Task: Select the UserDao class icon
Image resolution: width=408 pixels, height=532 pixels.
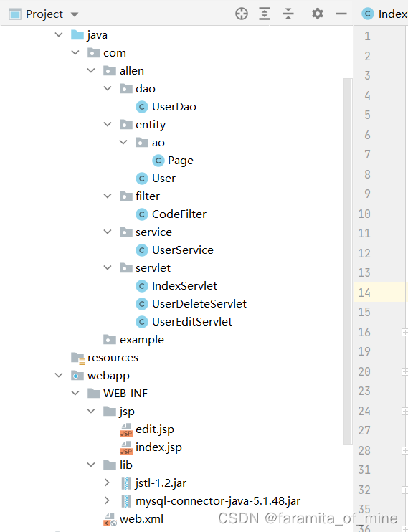Action: point(142,107)
